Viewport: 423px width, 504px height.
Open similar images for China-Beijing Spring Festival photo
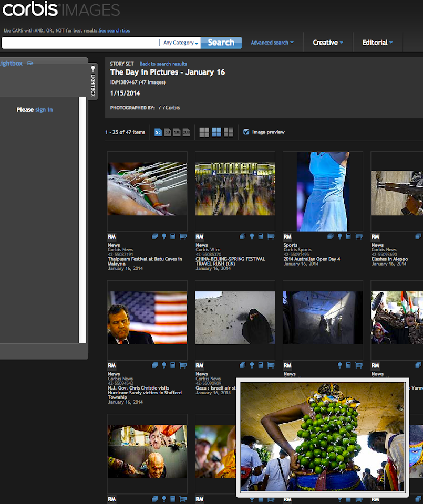point(243,237)
